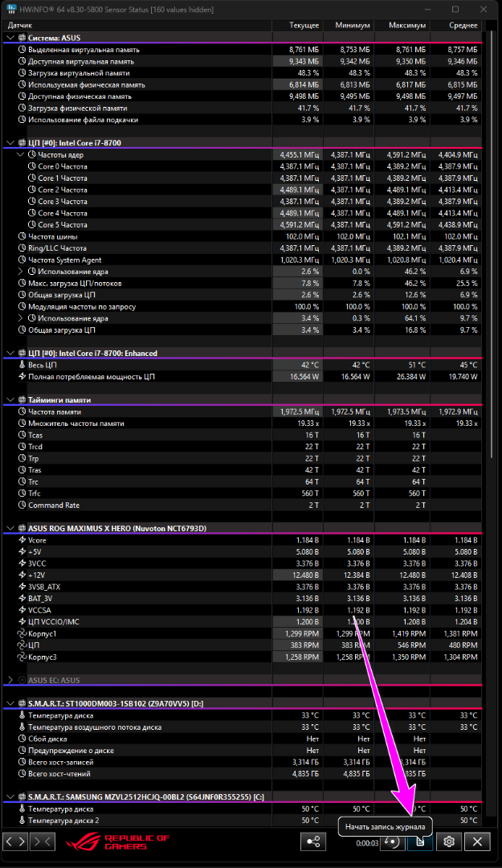The width and height of the screenshot is (502, 868).
Task: Open sensor settings gear icon
Action: point(449,841)
